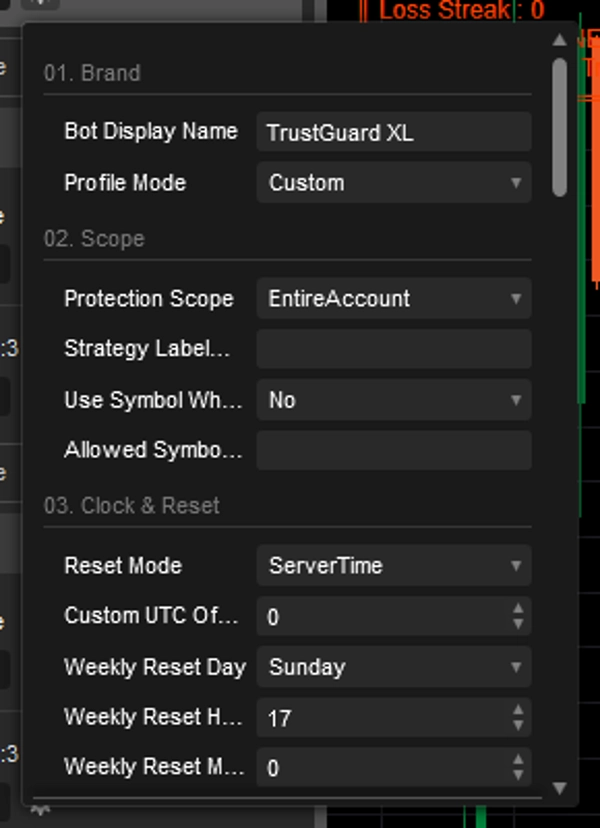Image resolution: width=600 pixels, height=828 pixels.
Task: Open the Use Symbol Whitelist dropdown
Action: (393, 400)
